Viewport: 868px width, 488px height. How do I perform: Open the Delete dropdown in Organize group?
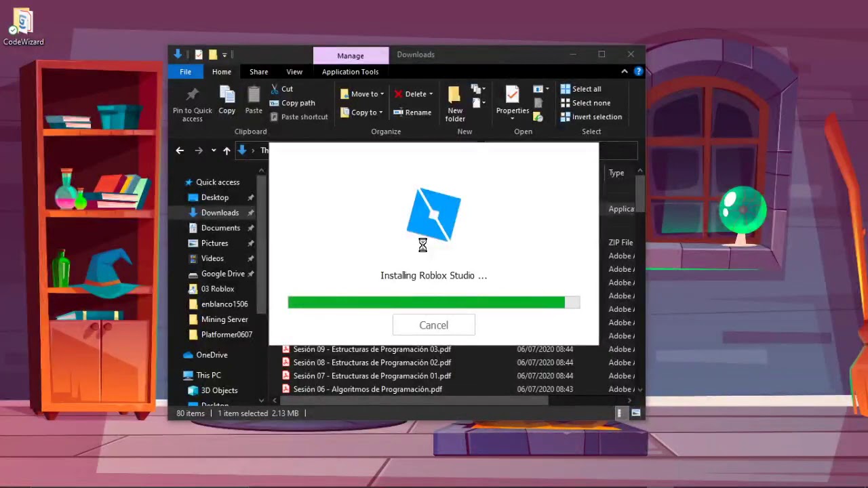(x=414, y=94)
